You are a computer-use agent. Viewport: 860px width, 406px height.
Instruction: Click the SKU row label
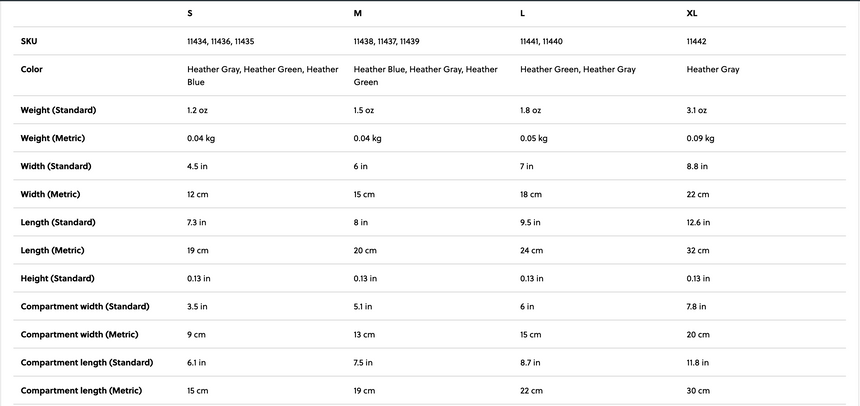30,42
